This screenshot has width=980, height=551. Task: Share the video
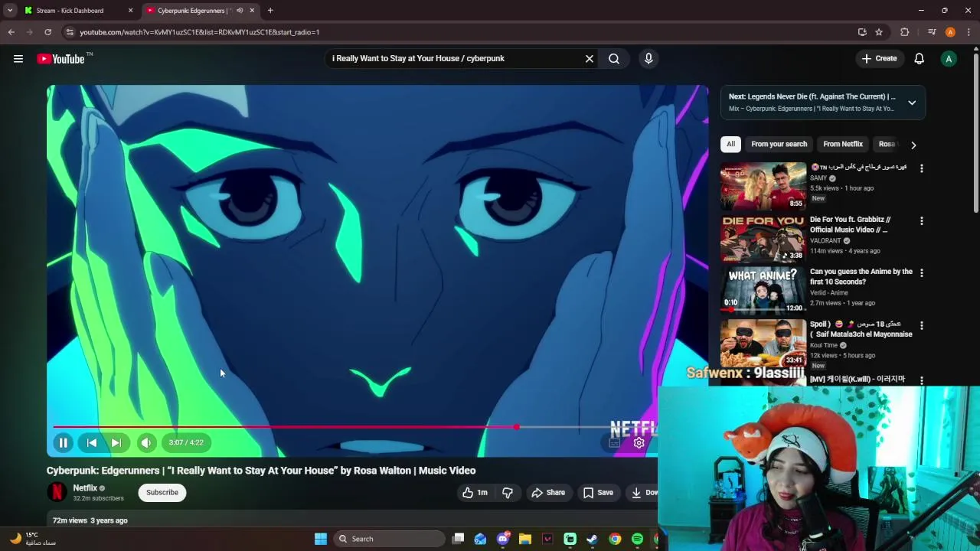pyautogui.click(x=548, y=492)
